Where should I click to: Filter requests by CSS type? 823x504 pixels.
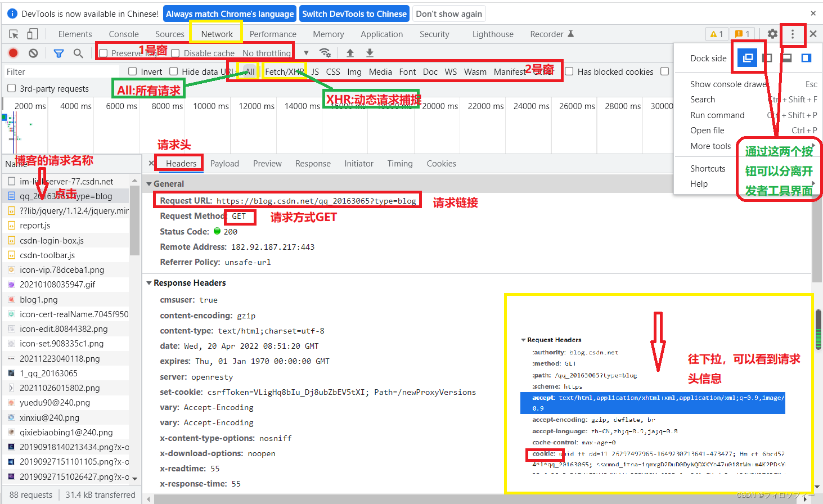[333, 71]
